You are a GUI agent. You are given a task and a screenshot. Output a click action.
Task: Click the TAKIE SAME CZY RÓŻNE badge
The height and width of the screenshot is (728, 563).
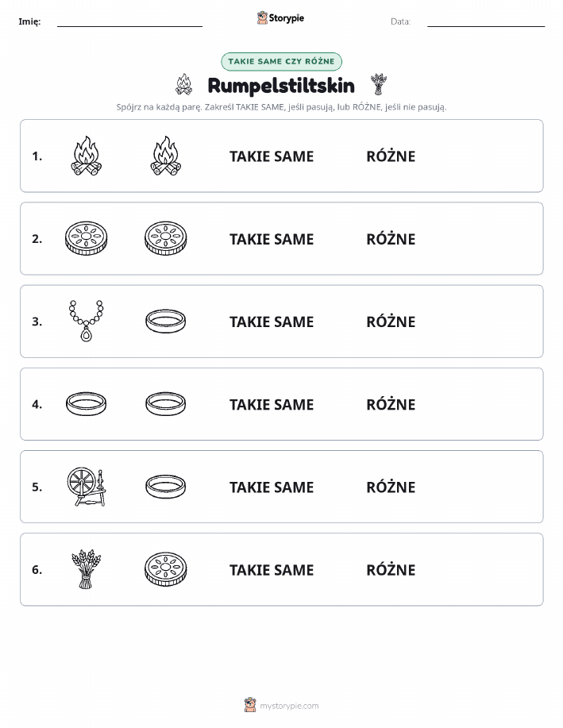pyautogui.click(x=281, y=61)
